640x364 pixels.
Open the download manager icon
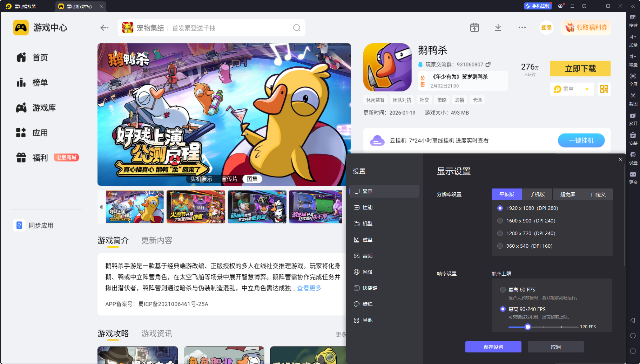pos(498,27)
